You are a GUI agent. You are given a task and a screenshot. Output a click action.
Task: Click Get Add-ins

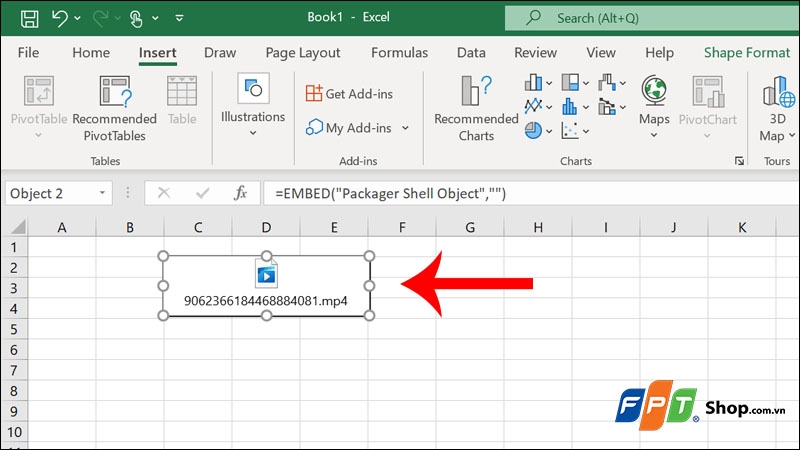pyautogui.click(x=349, y=94)
